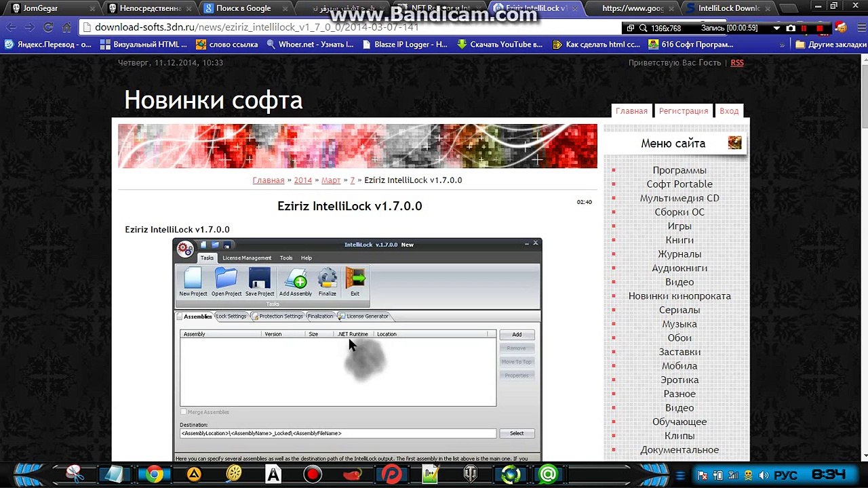Open the Help menu in IntelliLock

(x=307, y=258)
